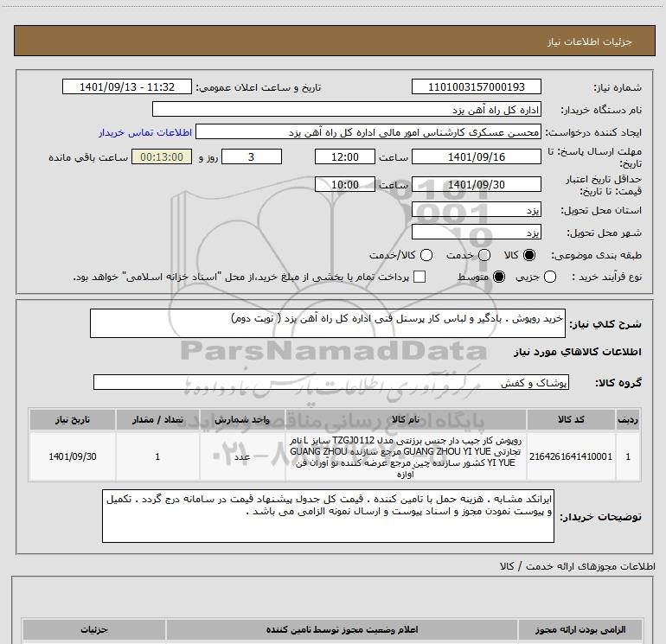Viewport: 666px width, 644px height.
Task: Click the price validity time 10:00 field
Action: point(345,184)
